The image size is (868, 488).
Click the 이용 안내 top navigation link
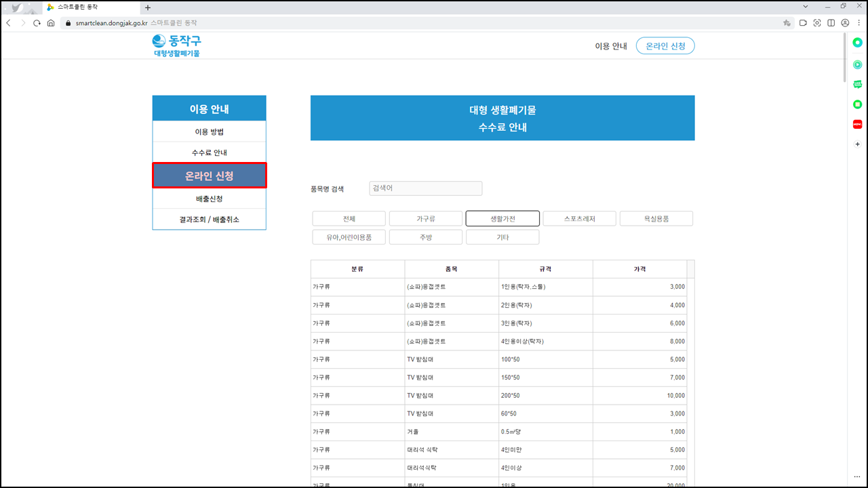(611, 46)
